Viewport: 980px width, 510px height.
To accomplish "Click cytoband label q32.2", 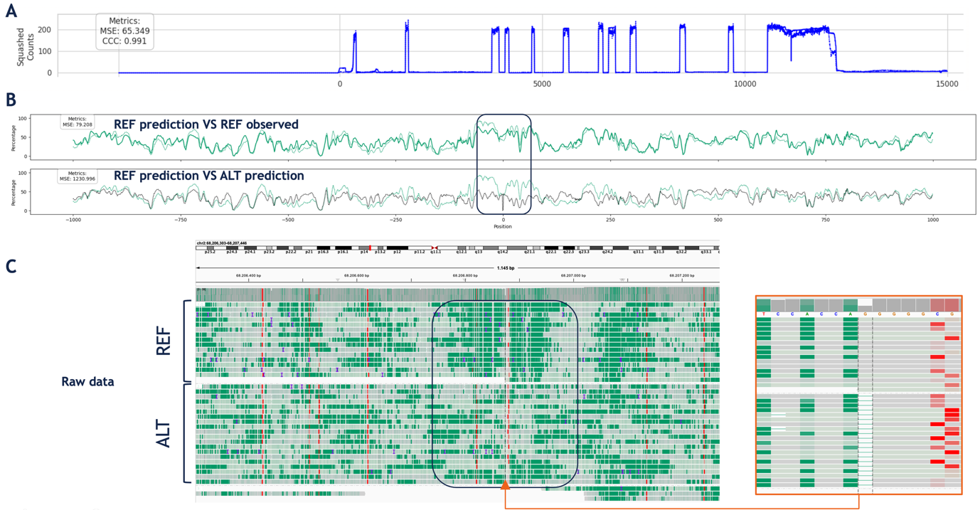I will click(681, 252).
